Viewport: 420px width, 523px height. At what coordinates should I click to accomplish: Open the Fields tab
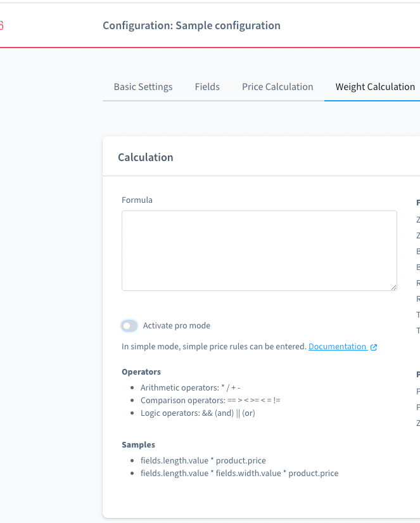pos(207,87)
